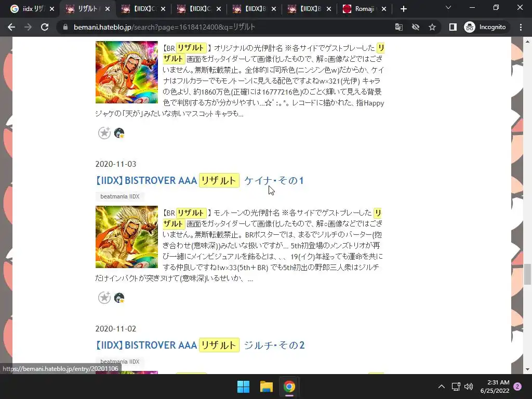Screen dimensions: 532x399
Task: Switch to the sixth tab, second 【IIDX】B tab
Action: 309,9
